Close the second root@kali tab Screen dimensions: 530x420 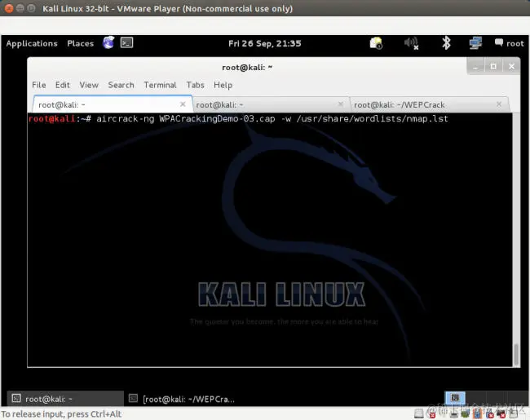341,104
